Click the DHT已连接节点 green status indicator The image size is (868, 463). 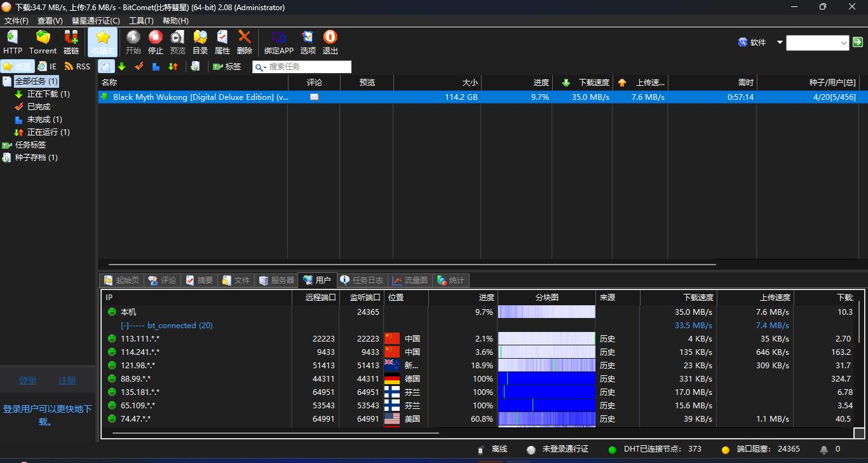pos(612,450)
